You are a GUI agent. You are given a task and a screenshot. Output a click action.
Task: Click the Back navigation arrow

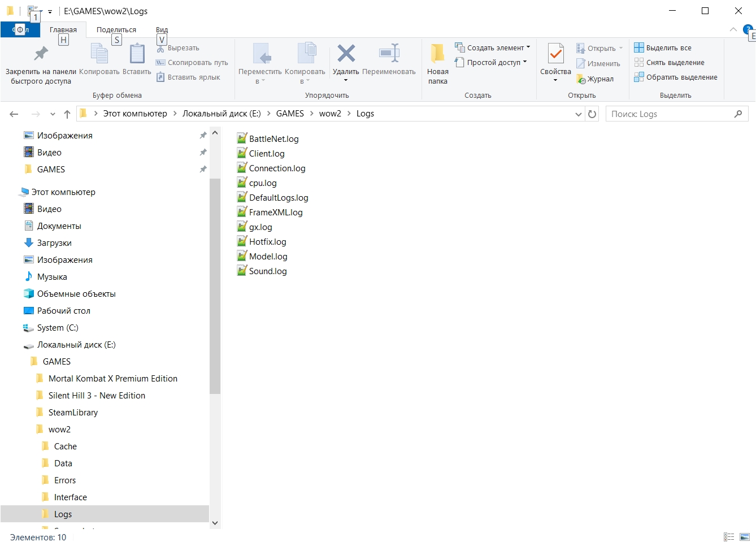tap(14, 114)
